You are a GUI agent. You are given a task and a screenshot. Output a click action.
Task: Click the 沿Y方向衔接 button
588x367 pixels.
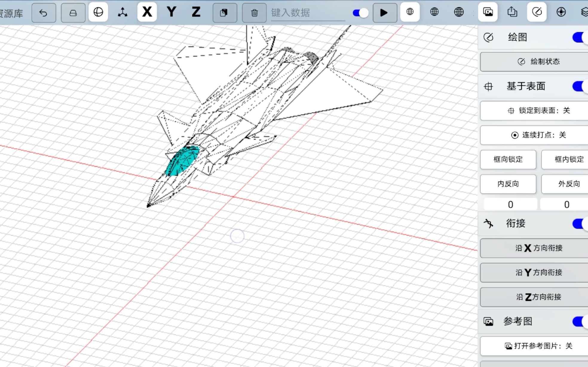[538, 272]
